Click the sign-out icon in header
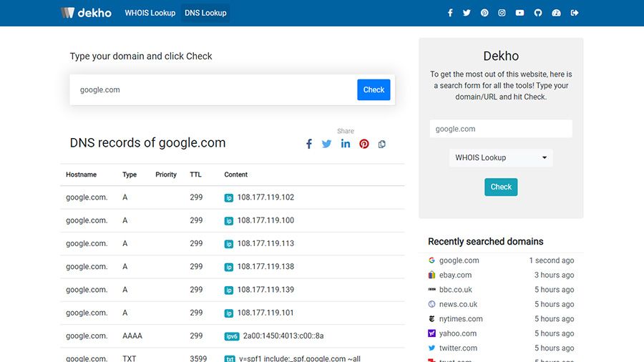644x362 pixels. pyautogui.click(x=575, y=13)
